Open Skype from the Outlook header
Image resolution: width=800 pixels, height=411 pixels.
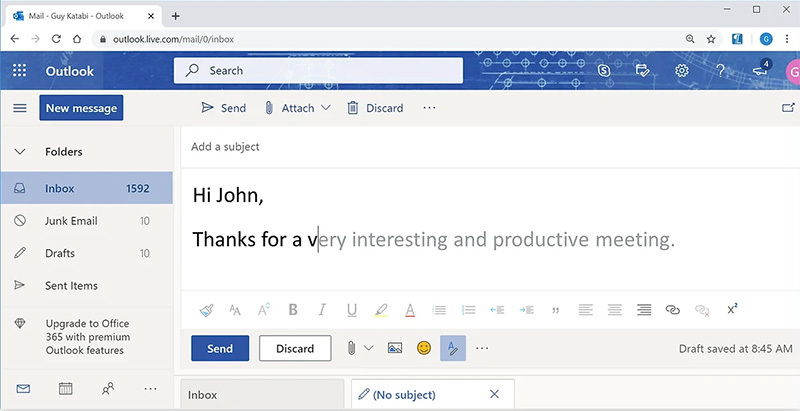coord(604,71)
